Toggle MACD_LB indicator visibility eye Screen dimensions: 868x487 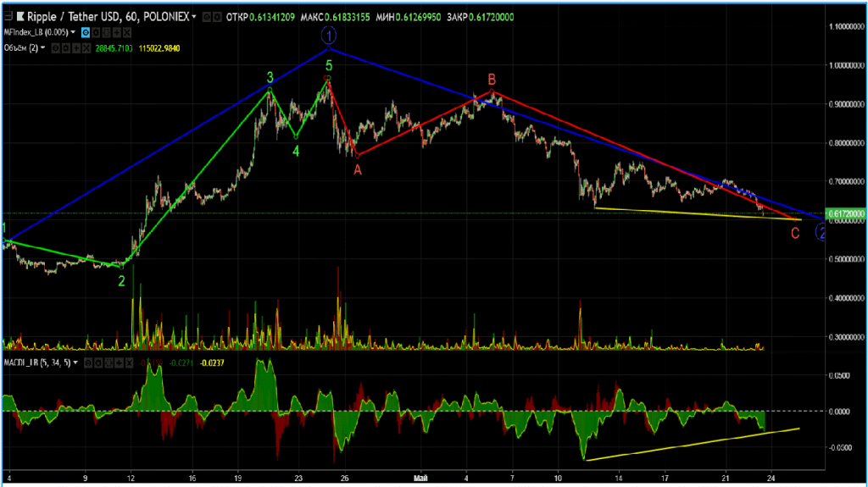pos(90,362)
